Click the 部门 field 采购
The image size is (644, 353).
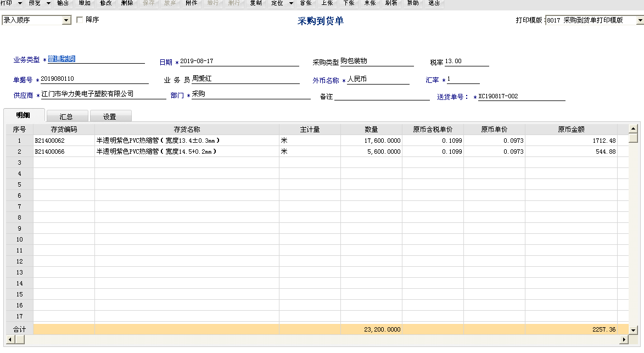click(251, 94)
